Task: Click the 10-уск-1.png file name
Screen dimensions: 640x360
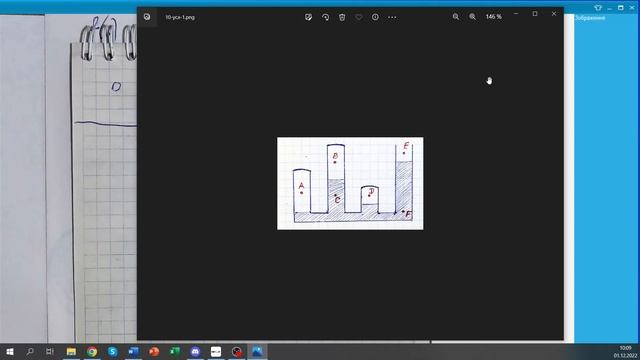Action: pyautogui.click(x=180, y=17)
